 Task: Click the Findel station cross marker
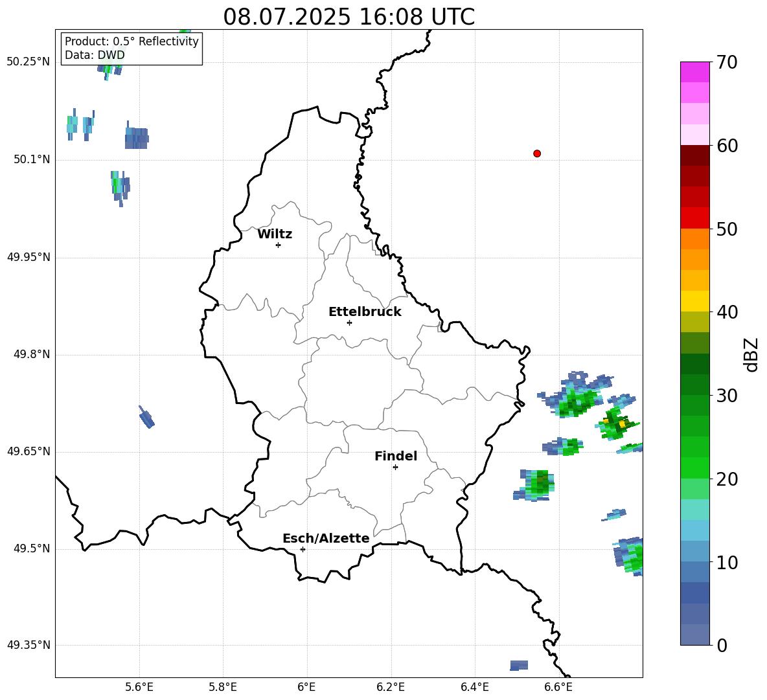[x=395, y=467]
